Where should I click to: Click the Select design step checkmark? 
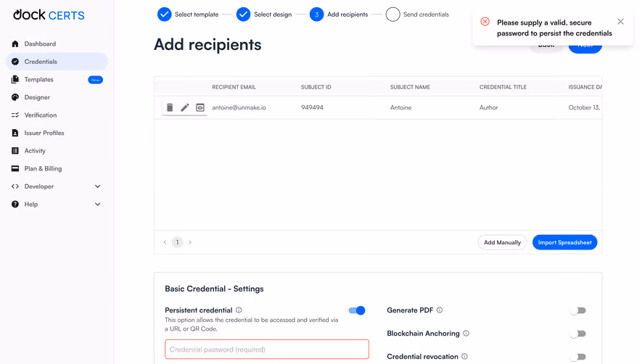[x=243, y=15]
